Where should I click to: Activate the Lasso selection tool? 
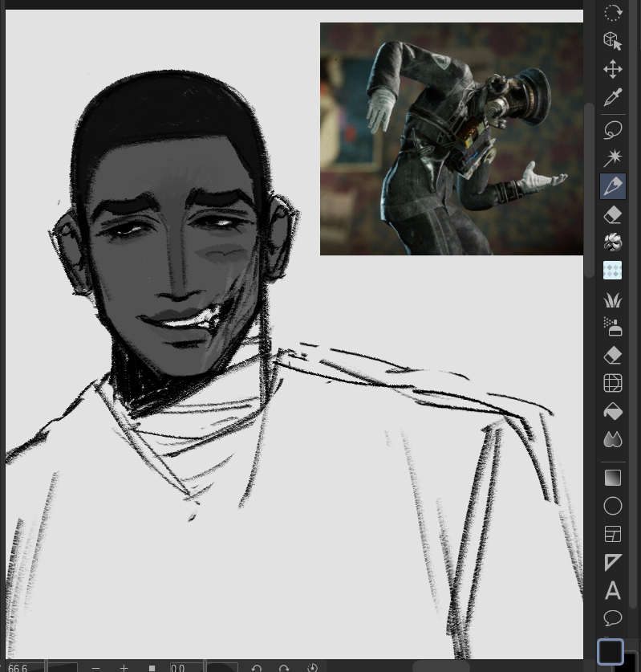(613, 128)
